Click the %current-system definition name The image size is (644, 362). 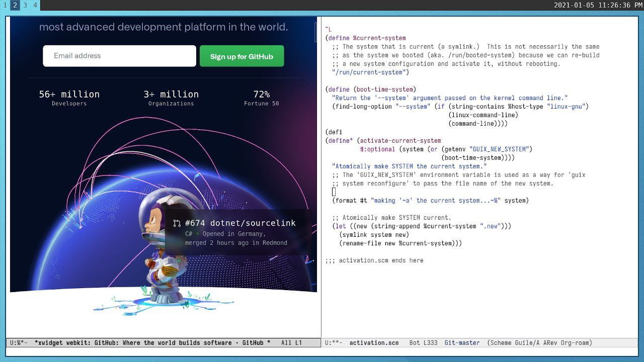tap(379, 38)
